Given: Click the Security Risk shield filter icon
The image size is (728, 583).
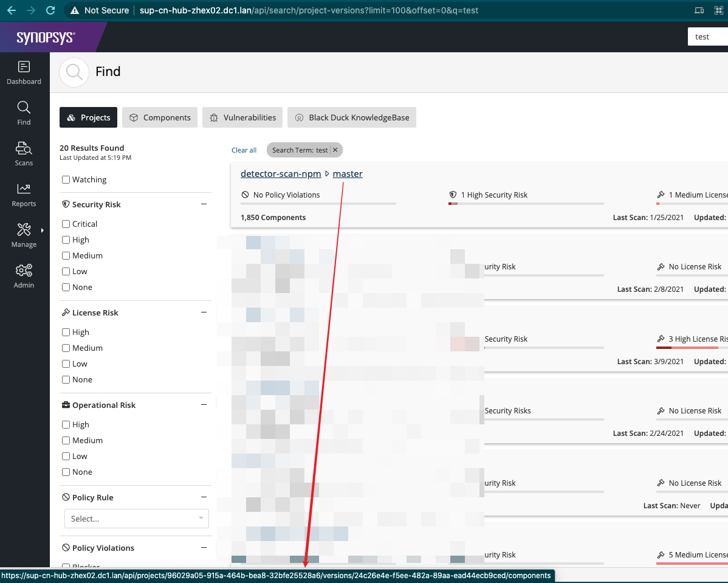Looking at the screenshot, I should 66,204.
